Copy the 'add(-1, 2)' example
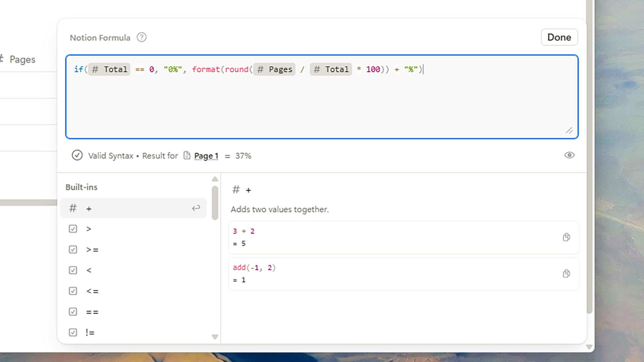 coord(566,274)
